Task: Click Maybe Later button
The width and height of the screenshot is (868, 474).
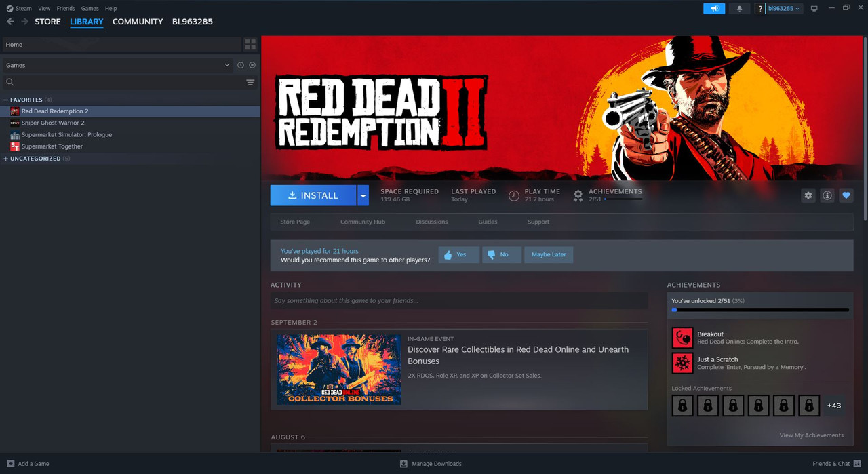Action: pos(549,254)
